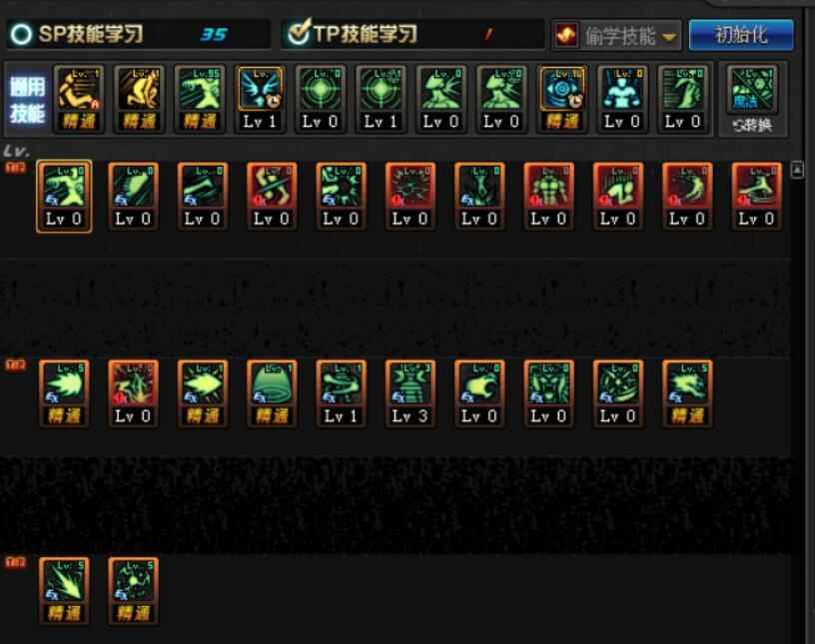Click the blue armor body skill icon
815x644 pixels.
[622, 99]
